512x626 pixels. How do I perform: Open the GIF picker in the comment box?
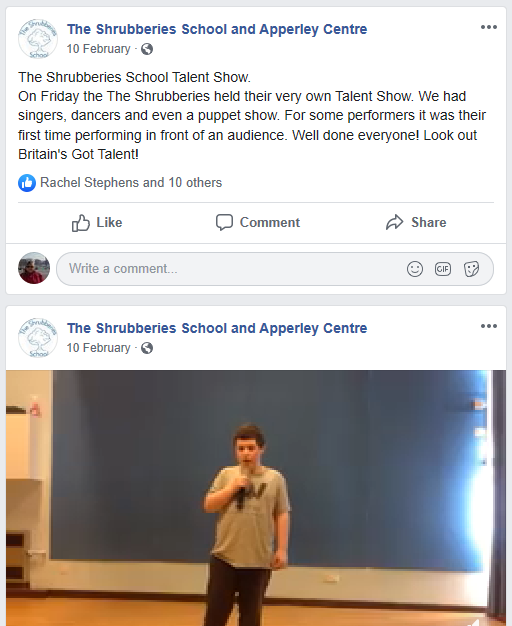click(443, 269)
